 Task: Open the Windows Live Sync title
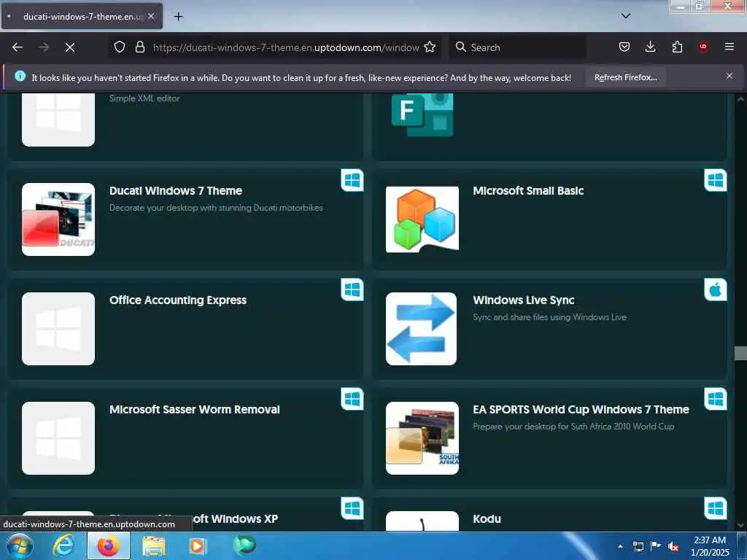pos(524,300)
